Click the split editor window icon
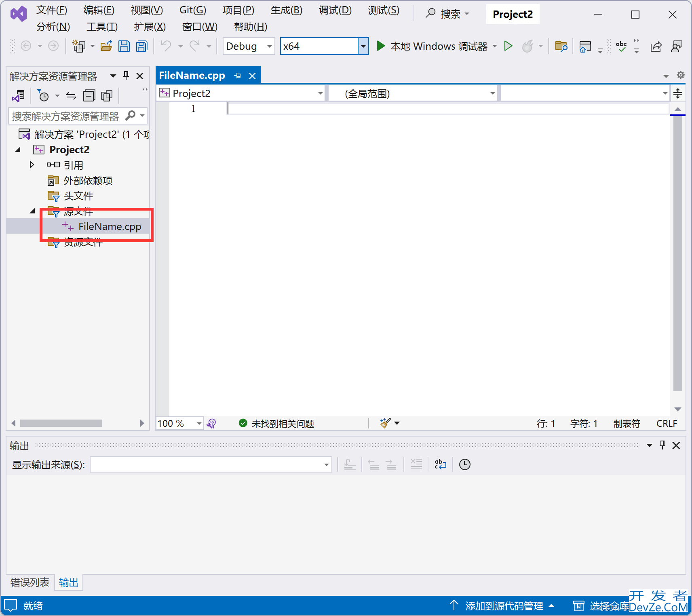Viewport: 692px width, 616px height. click(678, 93)
